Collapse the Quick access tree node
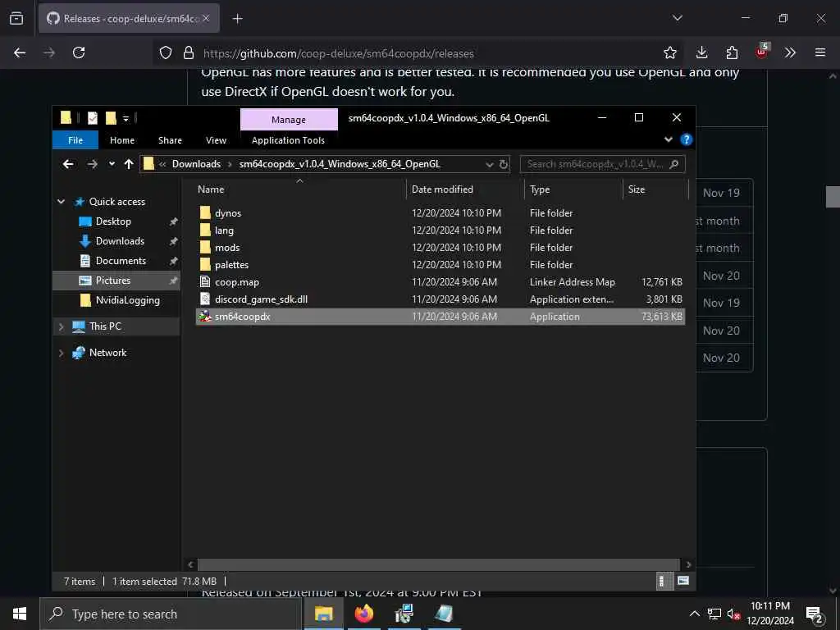 61,202
